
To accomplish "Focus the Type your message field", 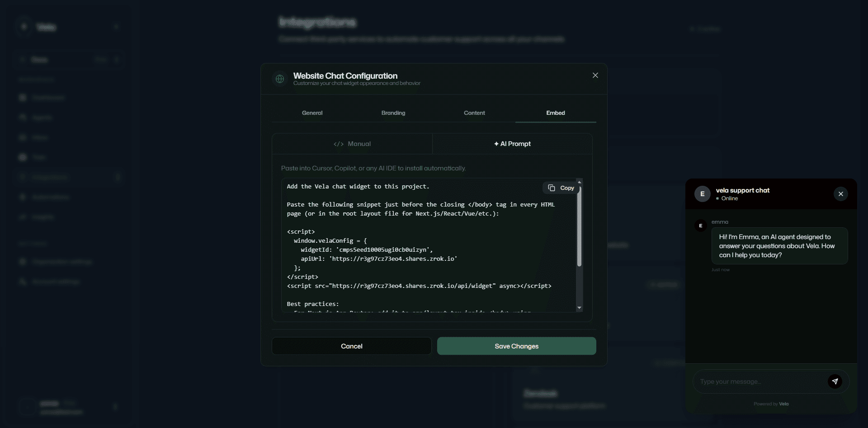I will click(x=762, y=381).
